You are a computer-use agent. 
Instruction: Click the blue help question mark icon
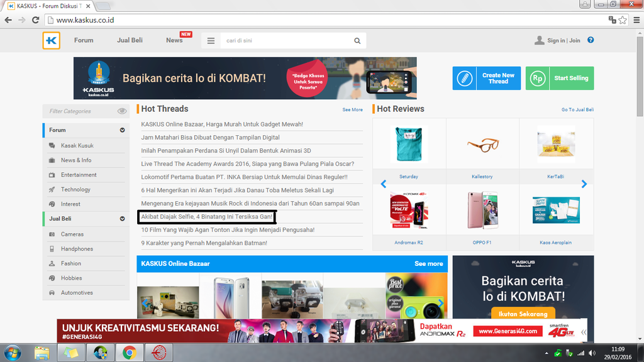(591, 40)
